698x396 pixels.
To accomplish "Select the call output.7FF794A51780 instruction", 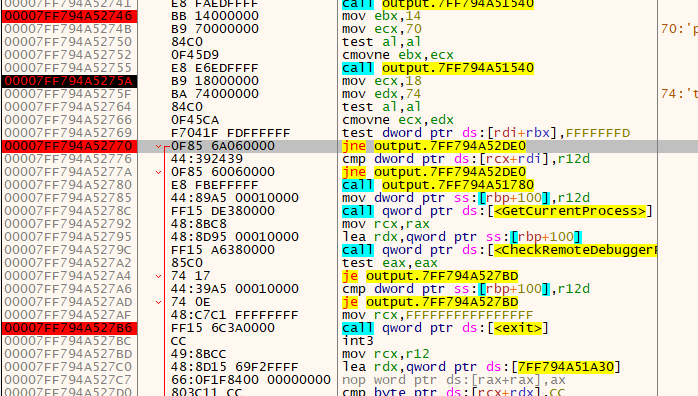I will point(438,185).
